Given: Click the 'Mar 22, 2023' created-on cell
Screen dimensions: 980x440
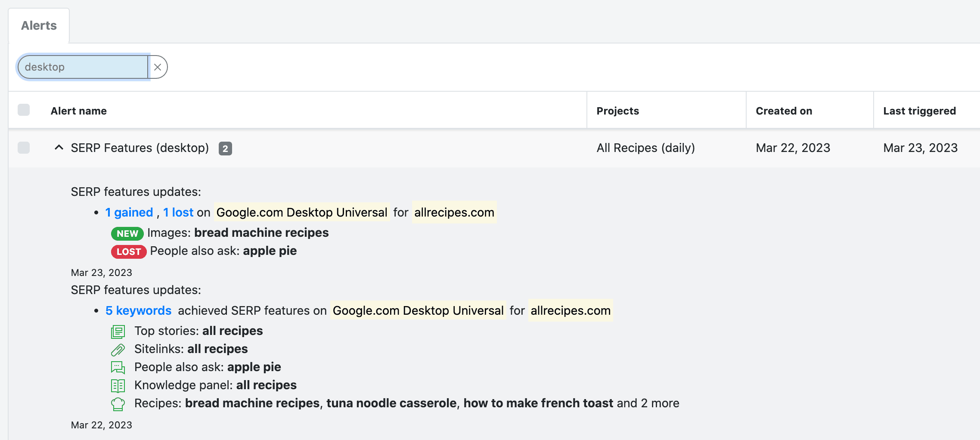Looking at the screenshot, I should tap(793, 148).
